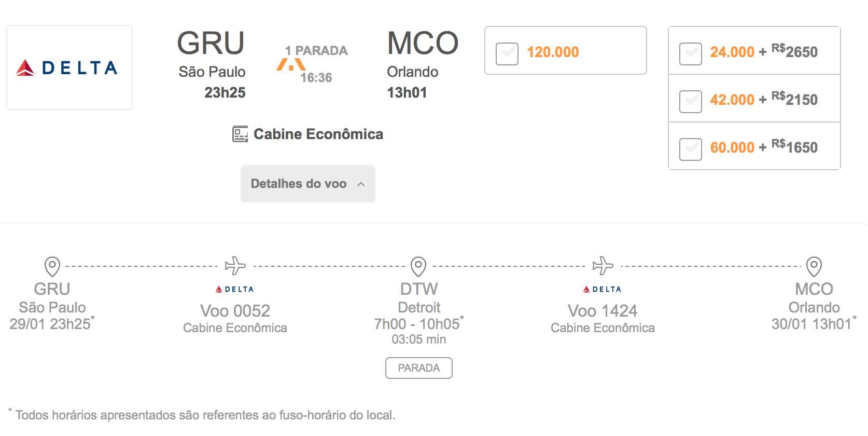Click the chevron on Detalhes do voo
The height and width of the screenshot is (436, 868).
(361, 184)
